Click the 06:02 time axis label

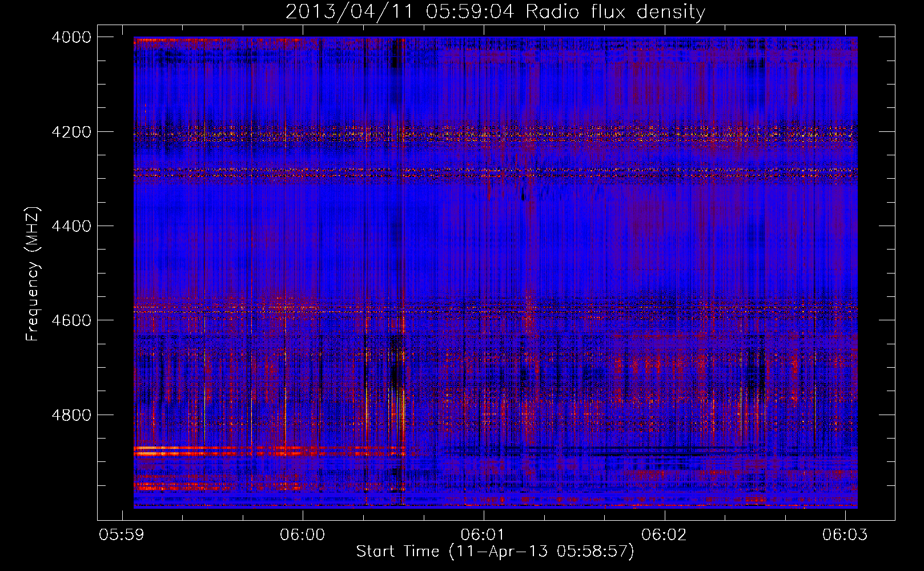[664, 534]
